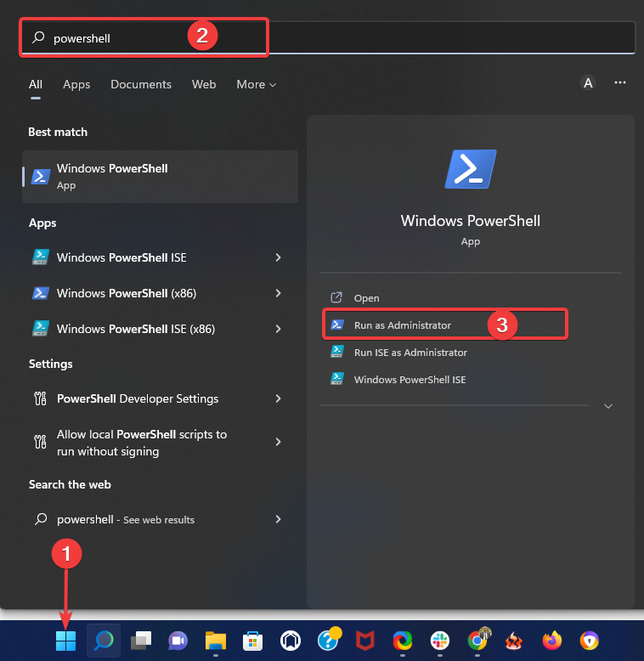Expand powershell web results chevron
Screen dimensions: 644x661
(x=278, y=519)
